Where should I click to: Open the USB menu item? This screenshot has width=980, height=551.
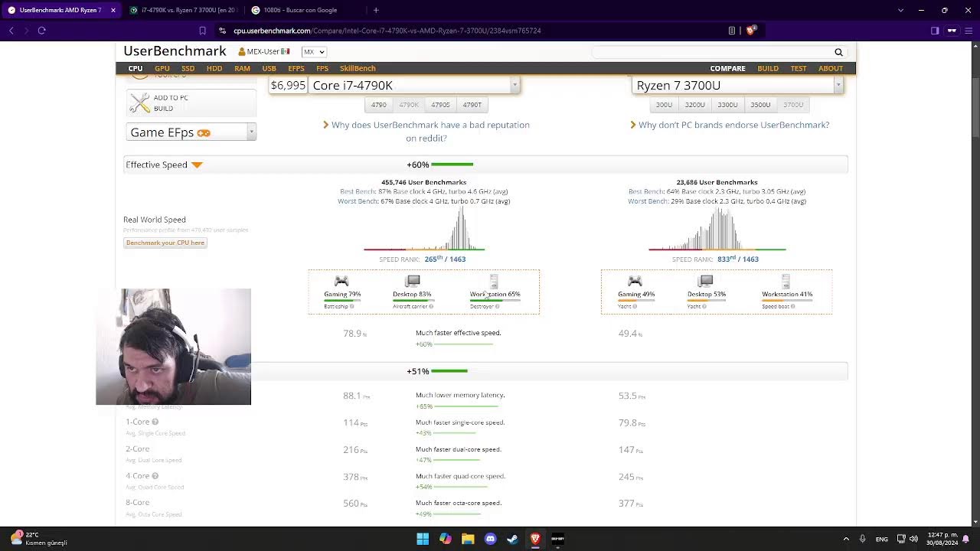[x=269, y=68]
